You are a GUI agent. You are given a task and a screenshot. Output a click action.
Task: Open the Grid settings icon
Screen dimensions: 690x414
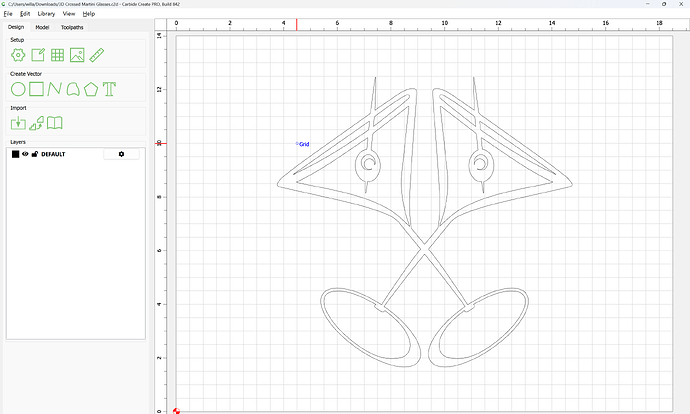[58, 55]
